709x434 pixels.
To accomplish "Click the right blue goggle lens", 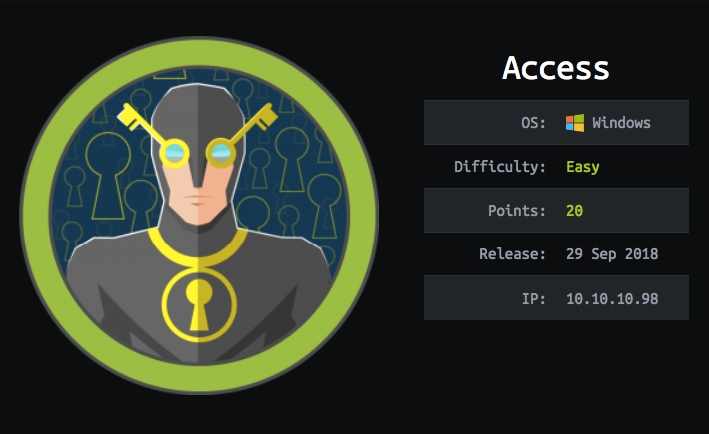I will 221,153.
